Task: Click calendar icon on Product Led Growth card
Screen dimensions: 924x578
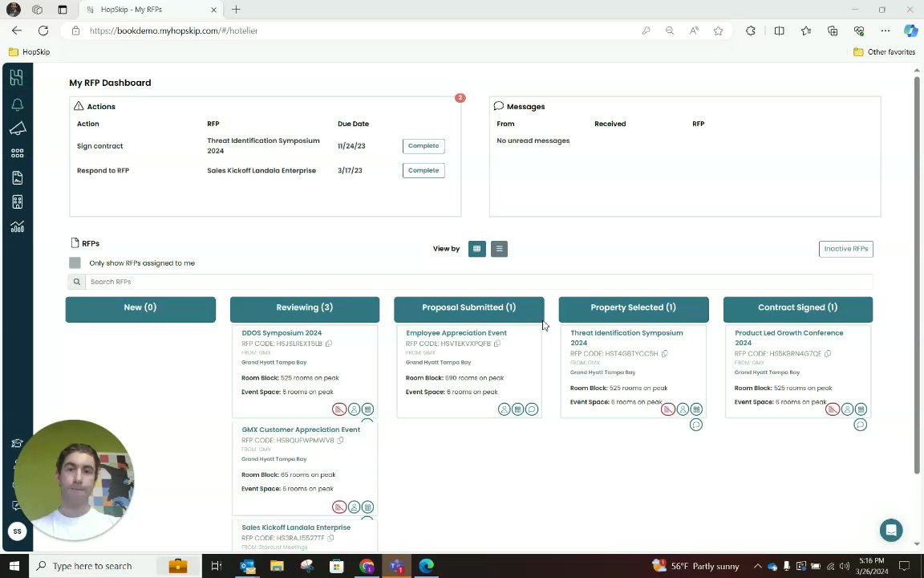Action: tap(861, 409)
